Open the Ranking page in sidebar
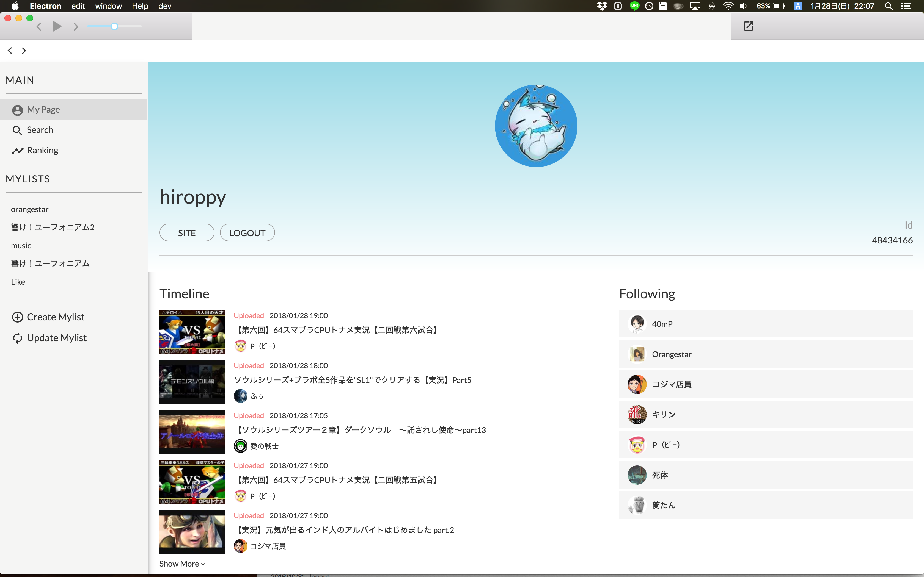Image resolution: width=924 pixels, height=577 pixels. 42,150
